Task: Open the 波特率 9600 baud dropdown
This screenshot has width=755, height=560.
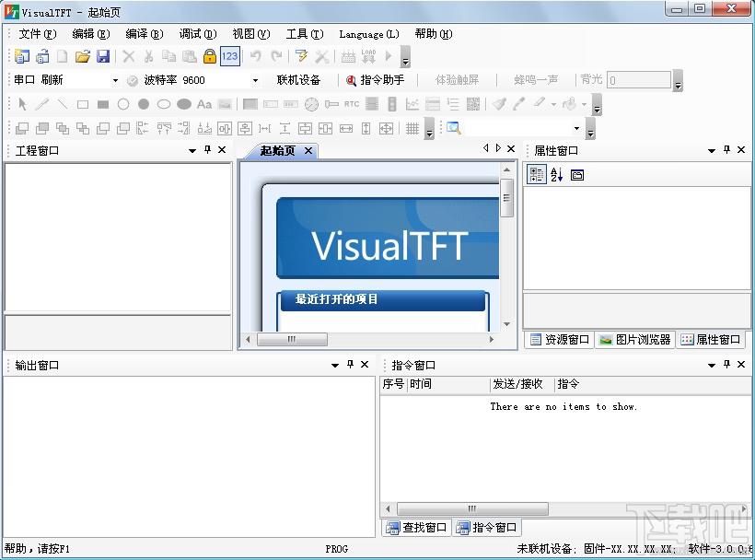Action: click(x=255, y=80)
